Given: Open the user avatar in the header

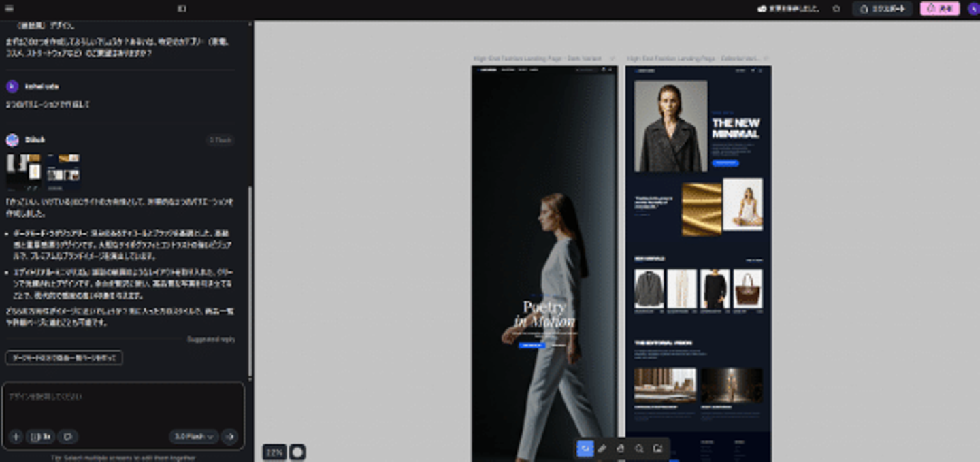Looking at the screenshot, I should coord(973,9).
